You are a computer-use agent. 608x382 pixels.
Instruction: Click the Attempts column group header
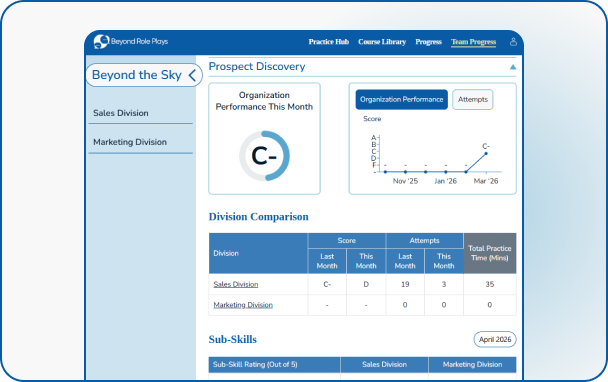pyautogui.click(x=424, y=240)
